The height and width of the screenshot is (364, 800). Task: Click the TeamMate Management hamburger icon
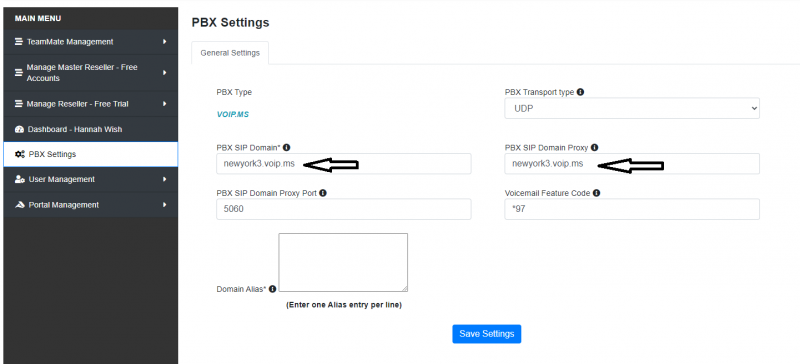pyautogui.click(x=19, y=42)
